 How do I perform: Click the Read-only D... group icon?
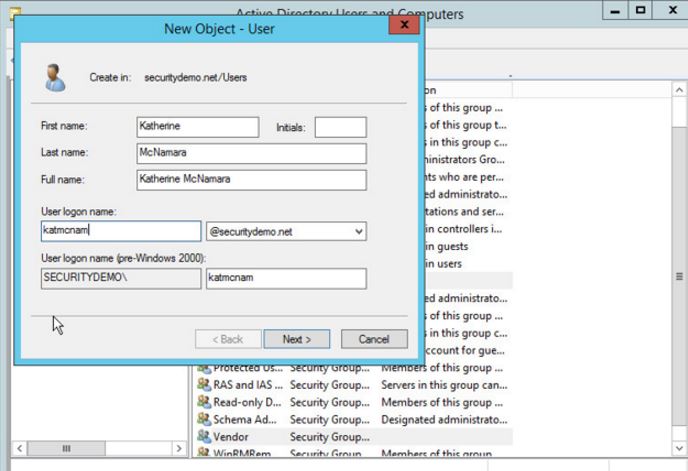tap(204, 402)
